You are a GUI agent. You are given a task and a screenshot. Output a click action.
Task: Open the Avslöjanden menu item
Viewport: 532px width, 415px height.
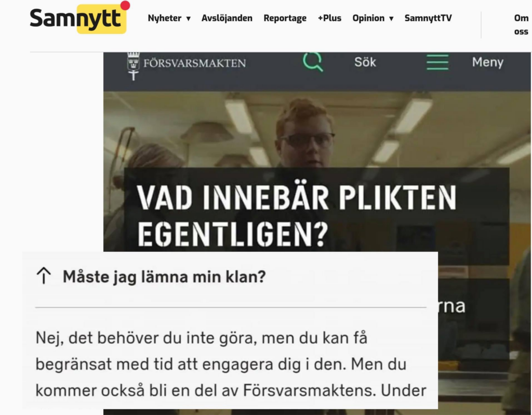pos(227,18)
